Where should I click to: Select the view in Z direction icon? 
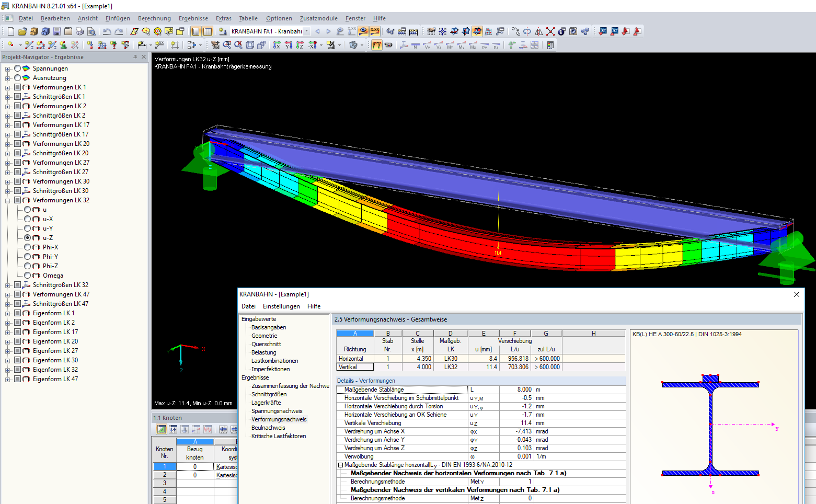(300, 45)
